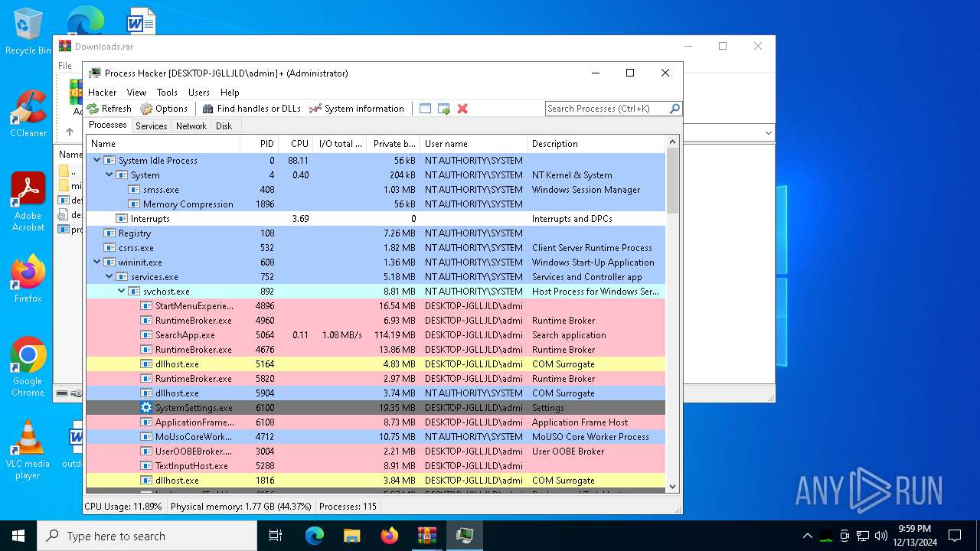Open Task View from the taskbar
This screenshot has width=980, height=551.
(x=276, y=536)
